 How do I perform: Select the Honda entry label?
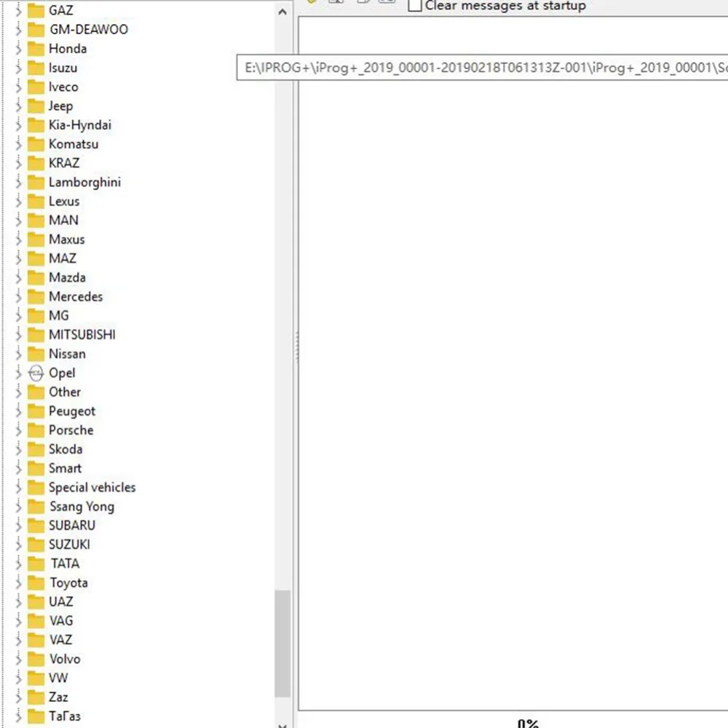click(x=68, y=48)
